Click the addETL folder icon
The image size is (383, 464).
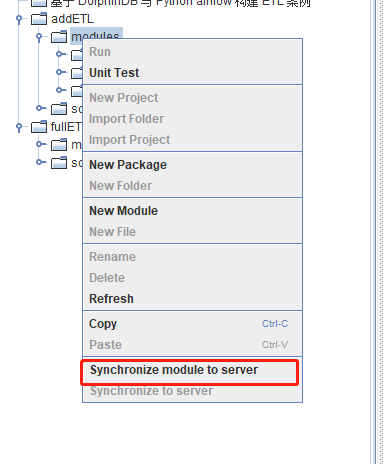click(x=39, y=19)
